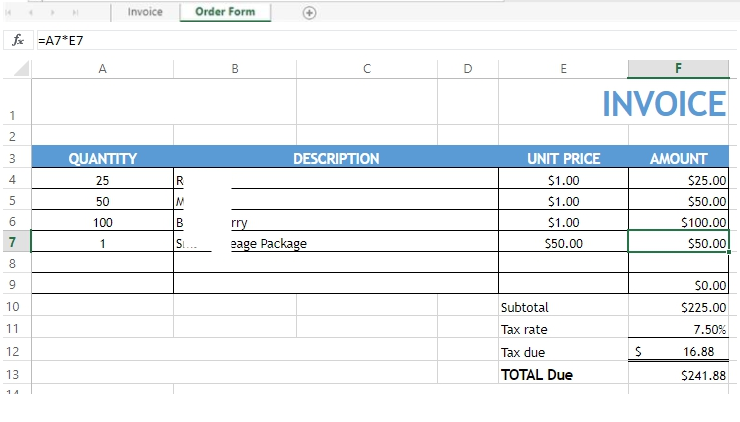Screen dimensions: 740x422
Task: Select column D header
Action: pyautogui.click(x=468, y=69)
